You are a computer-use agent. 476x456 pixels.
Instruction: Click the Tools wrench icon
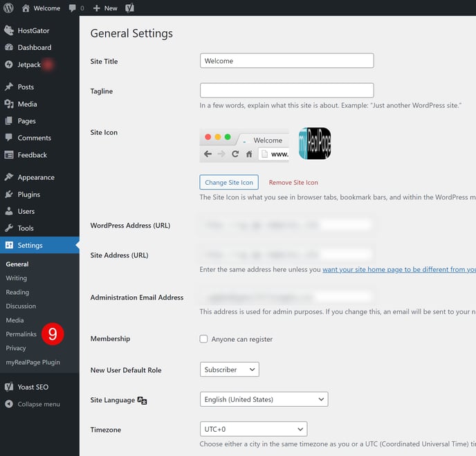coord(9,228)
